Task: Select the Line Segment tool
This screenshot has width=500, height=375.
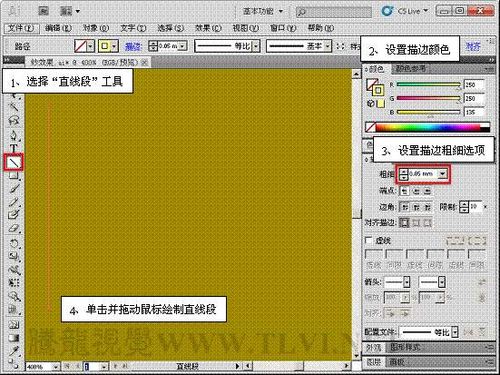Action: pyautogui.click(x=13, y=162)
